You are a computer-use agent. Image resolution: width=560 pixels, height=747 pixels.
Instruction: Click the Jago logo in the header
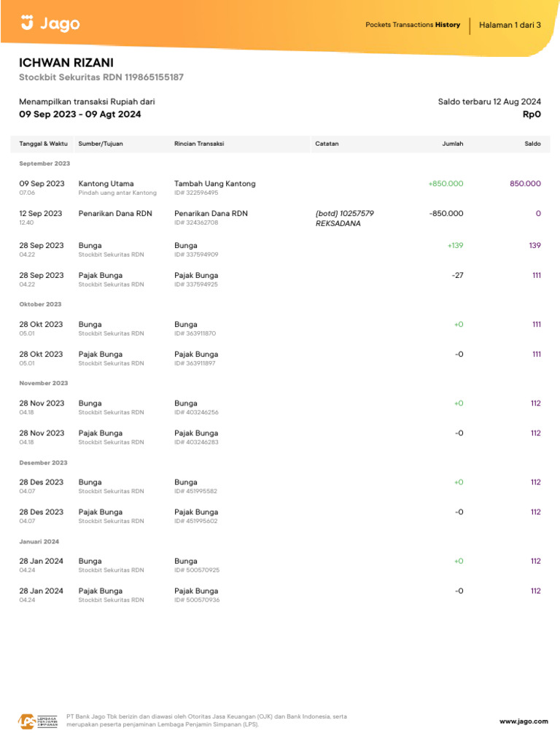tap(50, 24)
